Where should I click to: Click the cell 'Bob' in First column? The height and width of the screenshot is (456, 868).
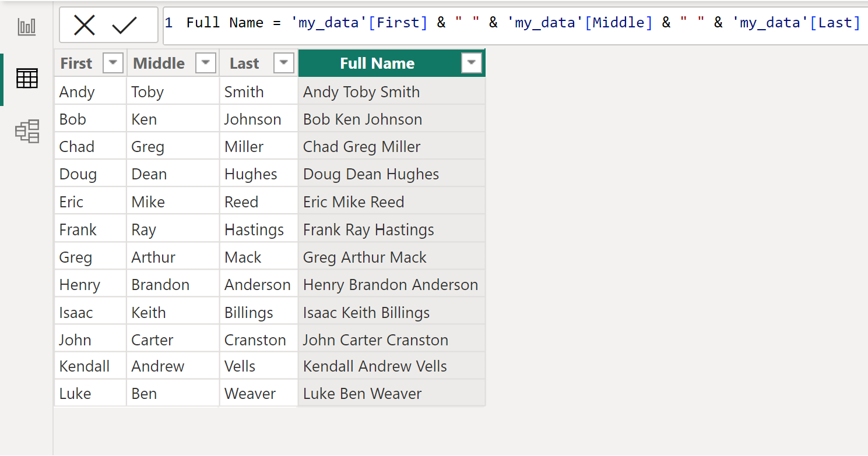[90, 119]
